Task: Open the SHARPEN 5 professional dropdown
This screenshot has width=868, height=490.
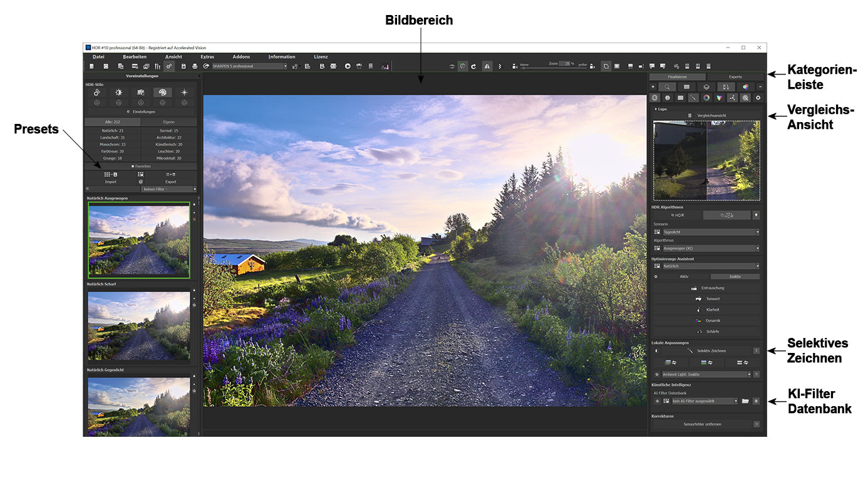Action: 249,66
